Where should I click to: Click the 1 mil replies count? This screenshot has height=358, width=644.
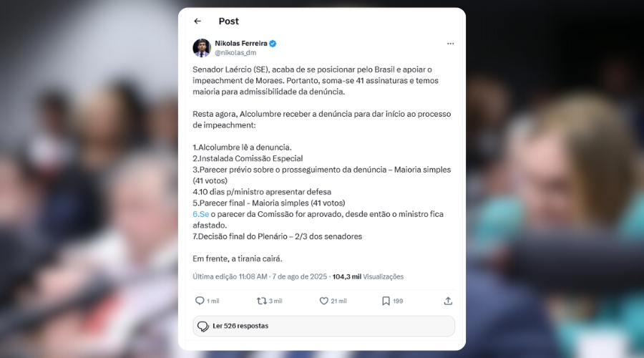click(x=213, y=301)
